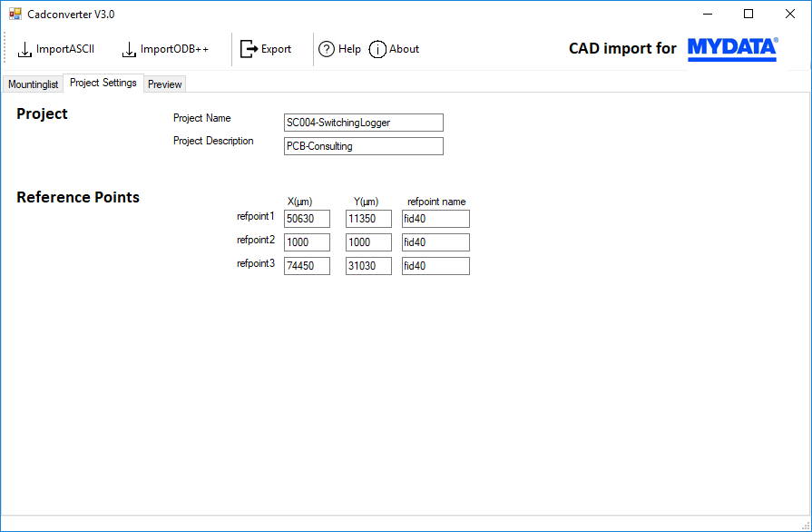Open About via info icon
The height and width of the screenshot is (532, 812).
click(x=377, y=49)
